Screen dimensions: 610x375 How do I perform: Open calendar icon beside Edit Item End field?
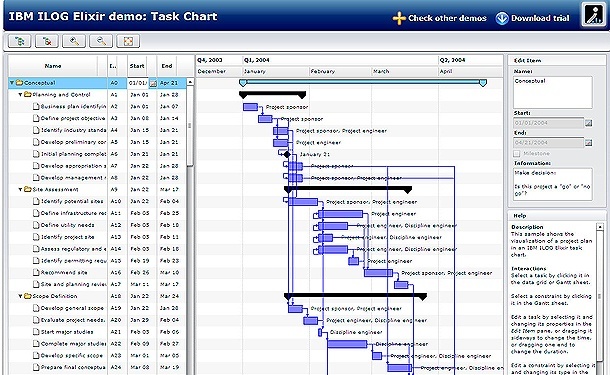pyautogui.click(x=589, y=142)
